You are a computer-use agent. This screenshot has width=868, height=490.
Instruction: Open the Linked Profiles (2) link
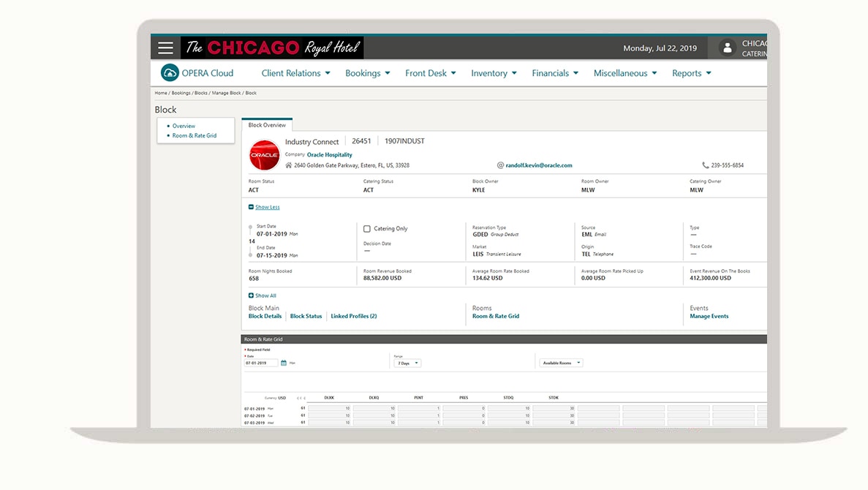[x=353, y=316]
